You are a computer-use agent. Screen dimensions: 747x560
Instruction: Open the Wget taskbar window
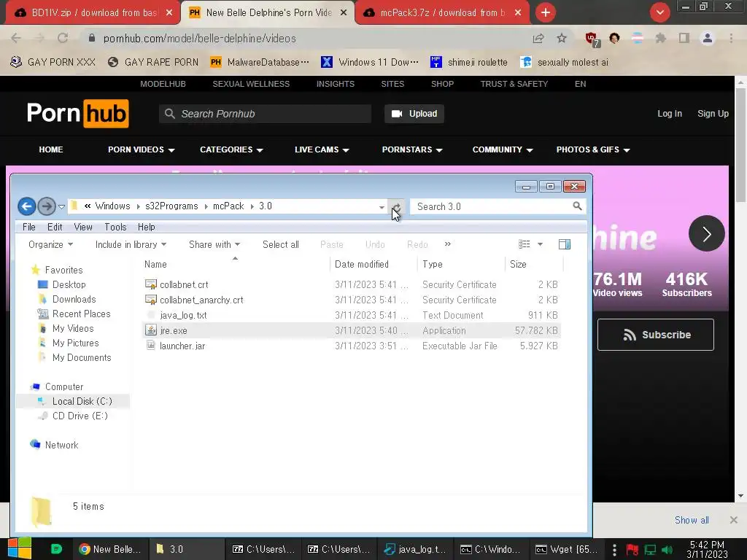(566, 549)
